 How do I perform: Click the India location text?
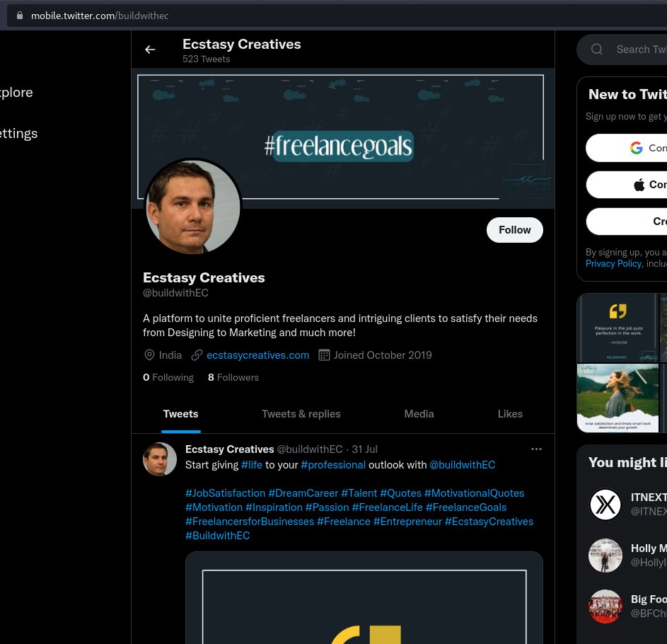coord(170,355)
